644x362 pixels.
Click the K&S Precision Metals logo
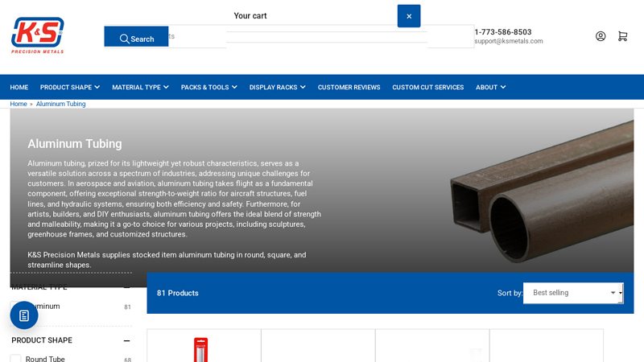(37, 35)
